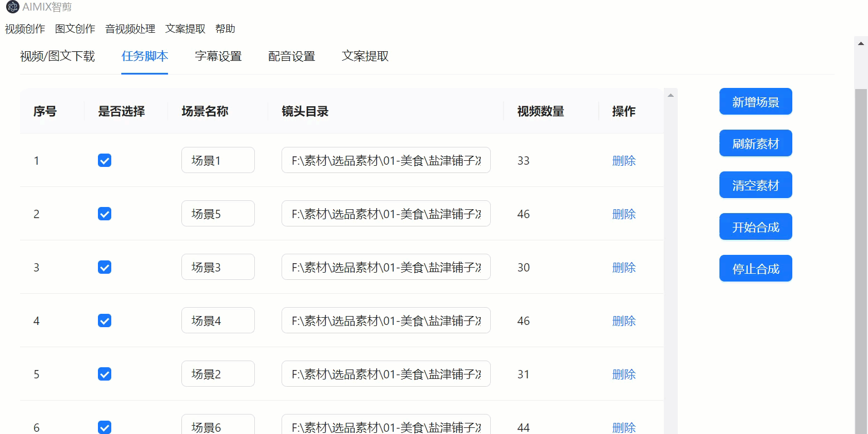Viewport: 868px width, 434px height.
Task: Toggle the 场景4 selection checkbox
Action: coord(105,321)
